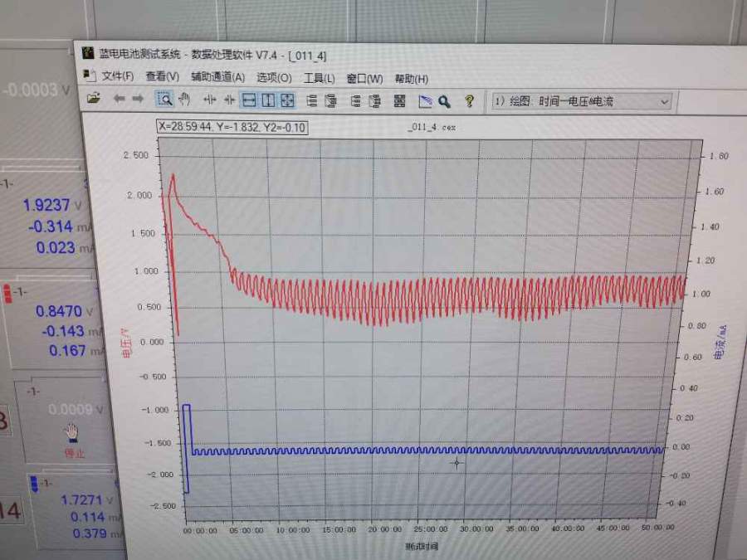Image resolution: width=747 pixels, height=560 pixels.
Task: Click the pencil edit chart icon
Action: pos(426,101)
